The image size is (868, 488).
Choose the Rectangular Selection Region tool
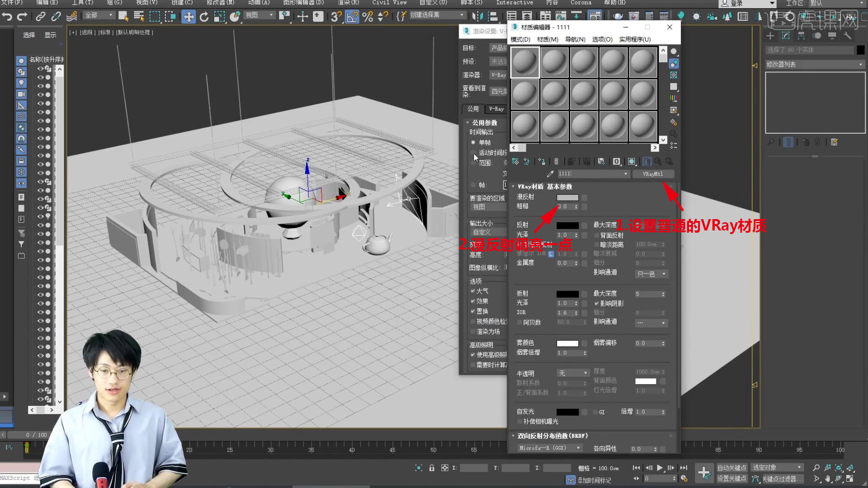[x=155, y=17]
